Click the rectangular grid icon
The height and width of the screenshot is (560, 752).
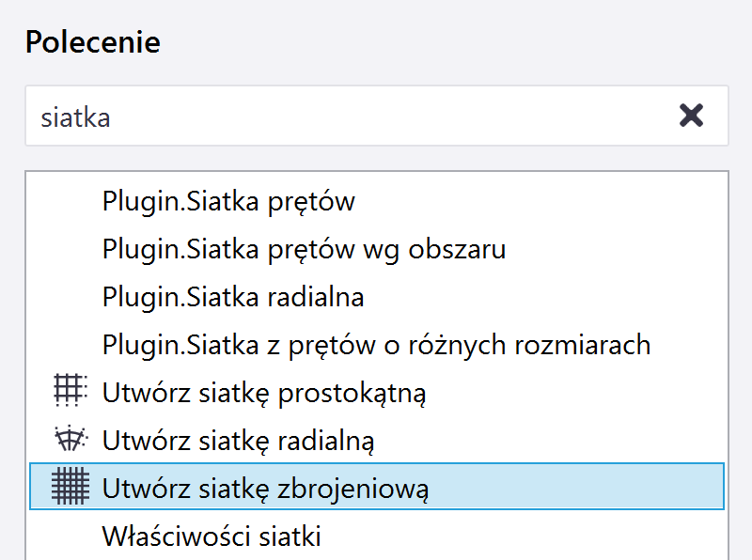tap(70, 391)
